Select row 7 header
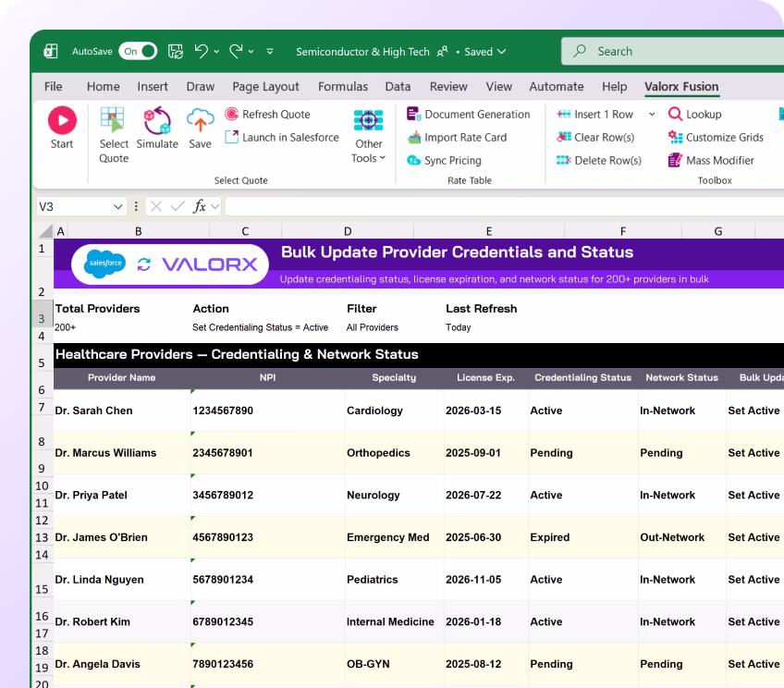This screenshot has height=688, width=784. [x=42, y=408]
